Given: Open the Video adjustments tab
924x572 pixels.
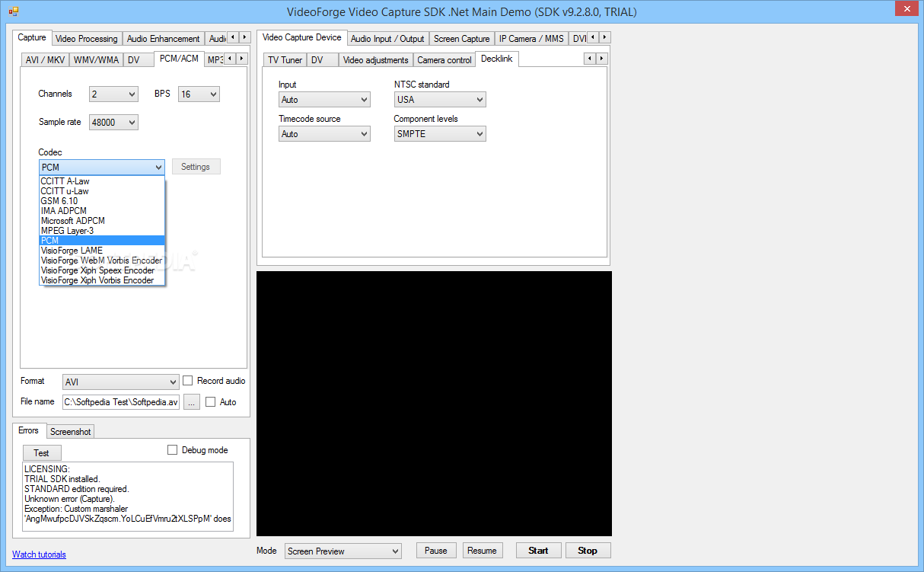Looking at the screenshot, I should point(376,60).
